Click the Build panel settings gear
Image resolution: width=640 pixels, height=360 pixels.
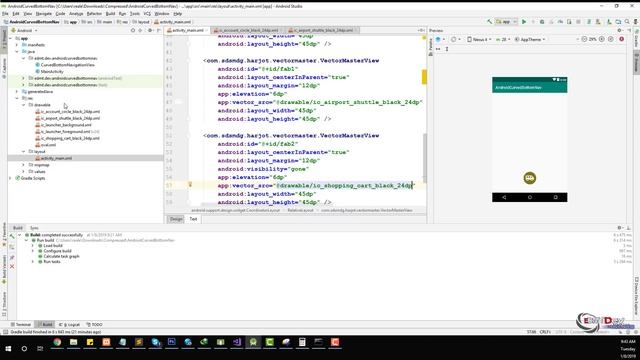620,228
